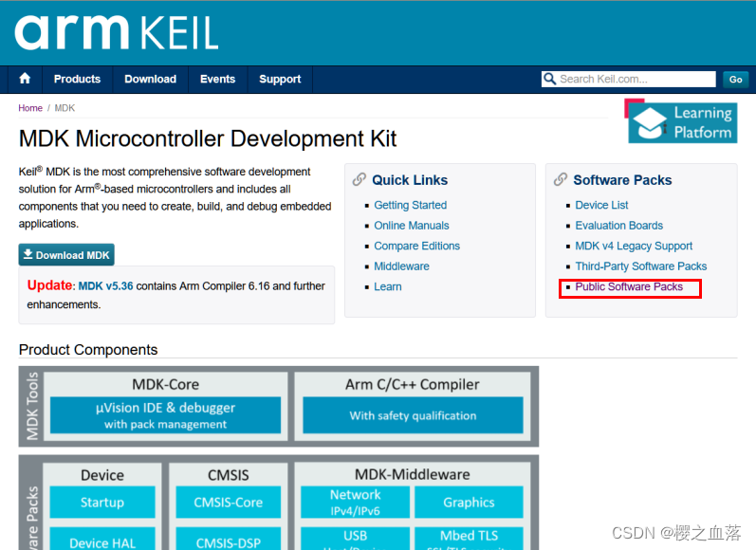Click the CMSIS-DSP block
The image size is (756, 550).
pos(228,539)
